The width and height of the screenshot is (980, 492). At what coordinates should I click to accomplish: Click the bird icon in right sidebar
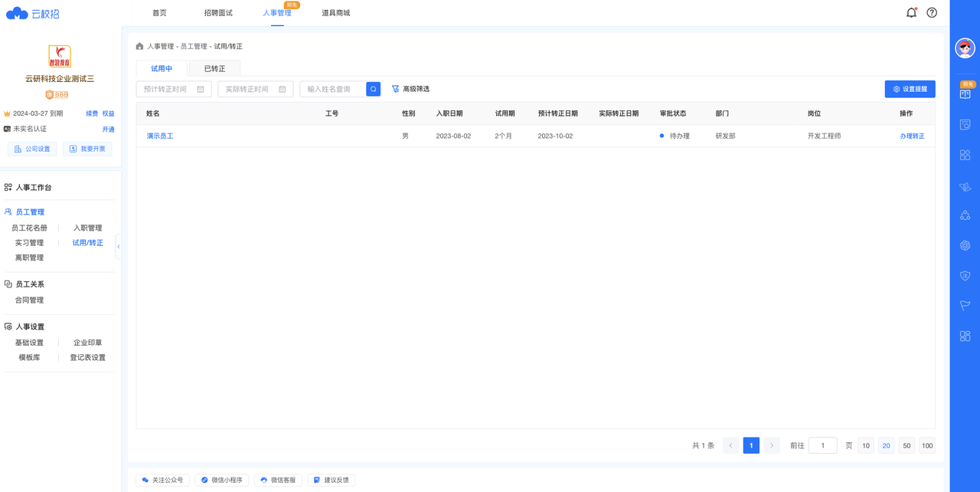pos(965,186)
